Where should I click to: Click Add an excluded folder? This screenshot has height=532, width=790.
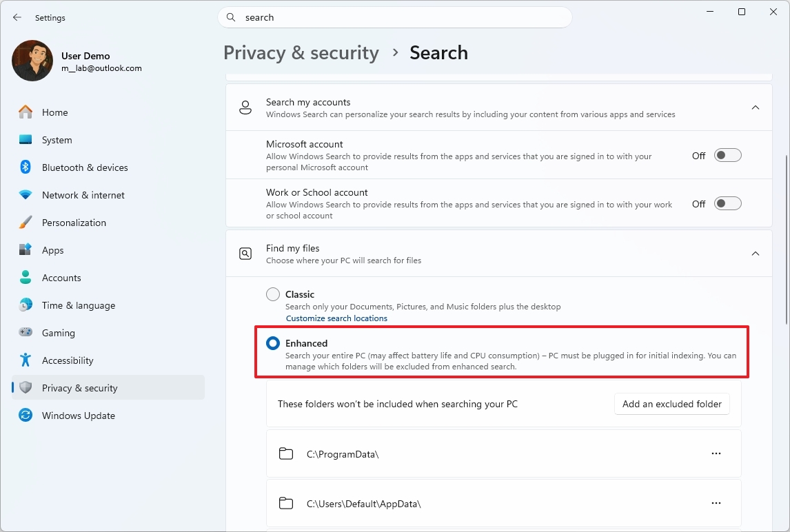pos(671,404)
